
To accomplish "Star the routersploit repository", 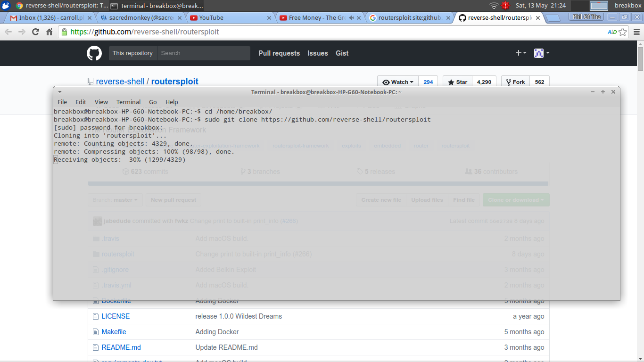I will [x=457, y=82].
